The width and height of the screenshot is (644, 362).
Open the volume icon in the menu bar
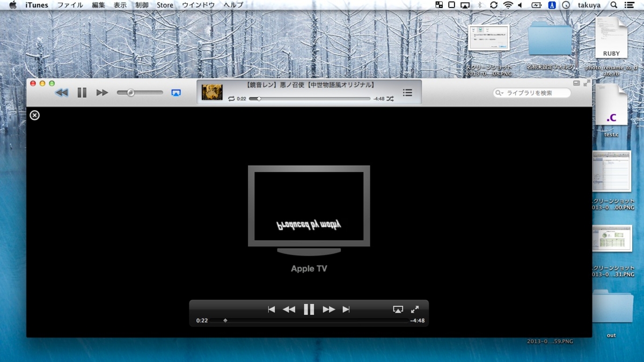point(520,5)
